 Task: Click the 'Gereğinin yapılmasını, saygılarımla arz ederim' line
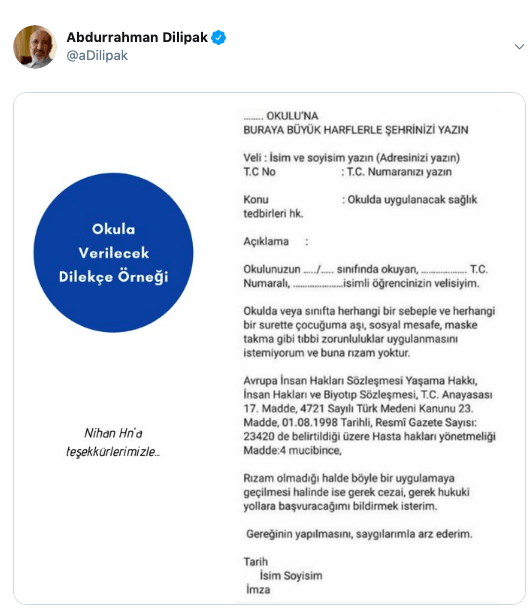(359, 534)
